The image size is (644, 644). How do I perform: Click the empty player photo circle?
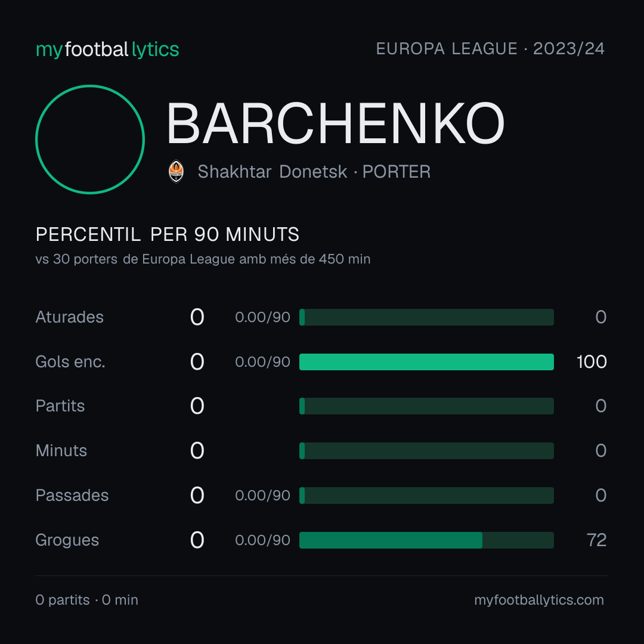tap(90, 139)
